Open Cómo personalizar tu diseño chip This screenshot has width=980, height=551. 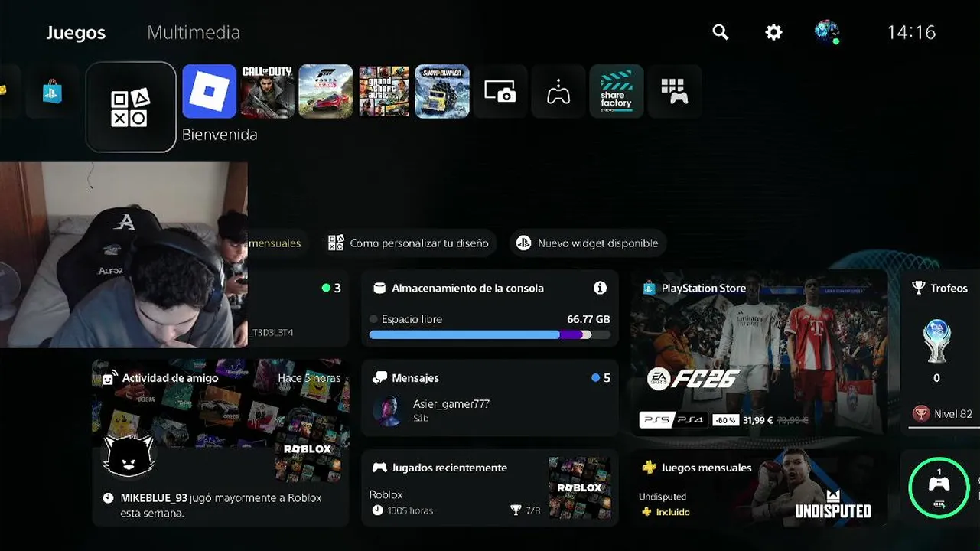coord(408,243)
